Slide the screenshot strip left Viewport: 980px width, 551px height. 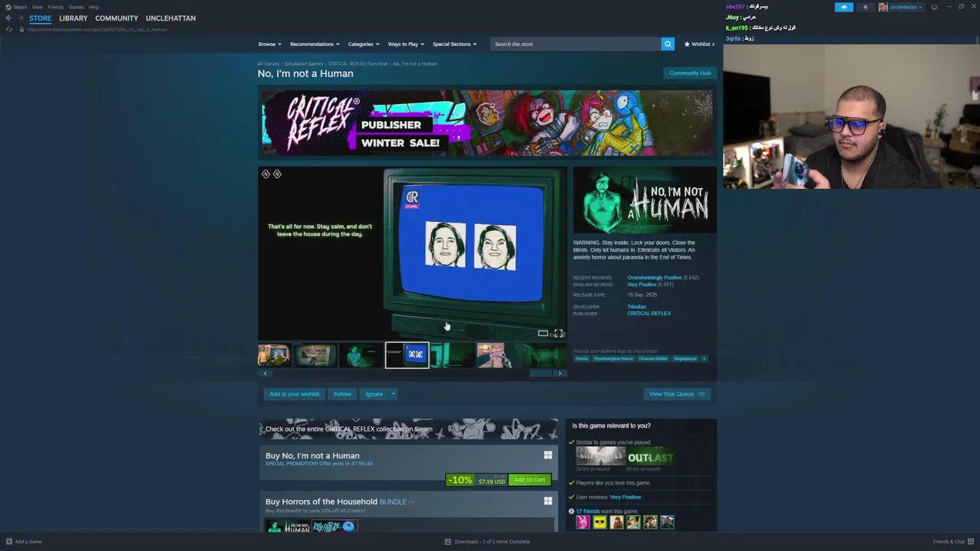(265, 373)
